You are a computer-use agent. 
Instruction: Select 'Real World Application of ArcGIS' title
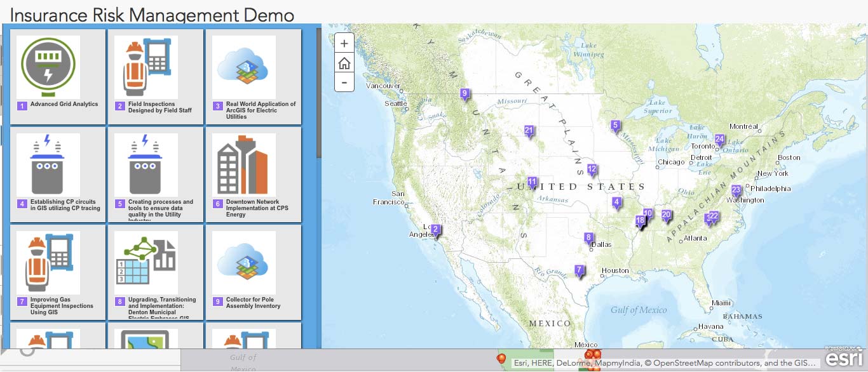coord(261,110)
